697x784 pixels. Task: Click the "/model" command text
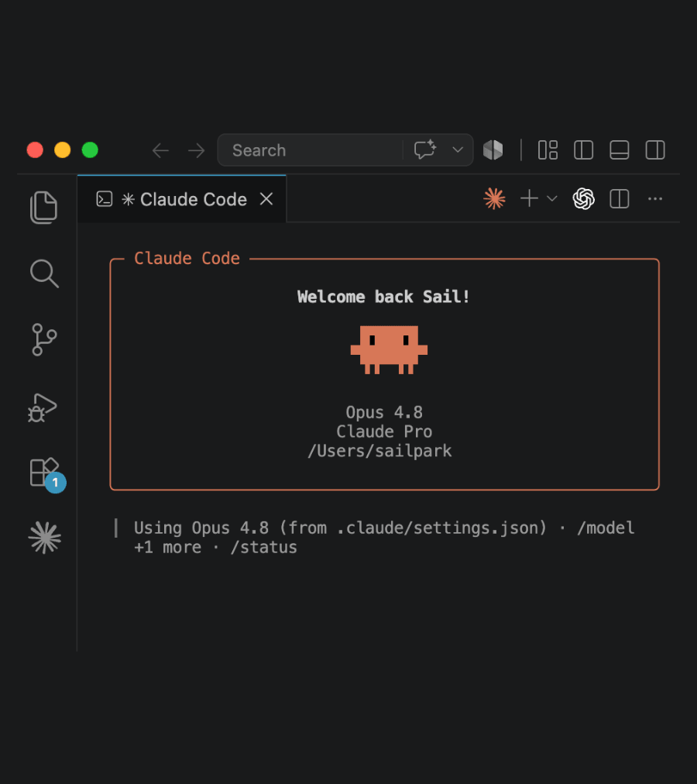tap(606, 528)
